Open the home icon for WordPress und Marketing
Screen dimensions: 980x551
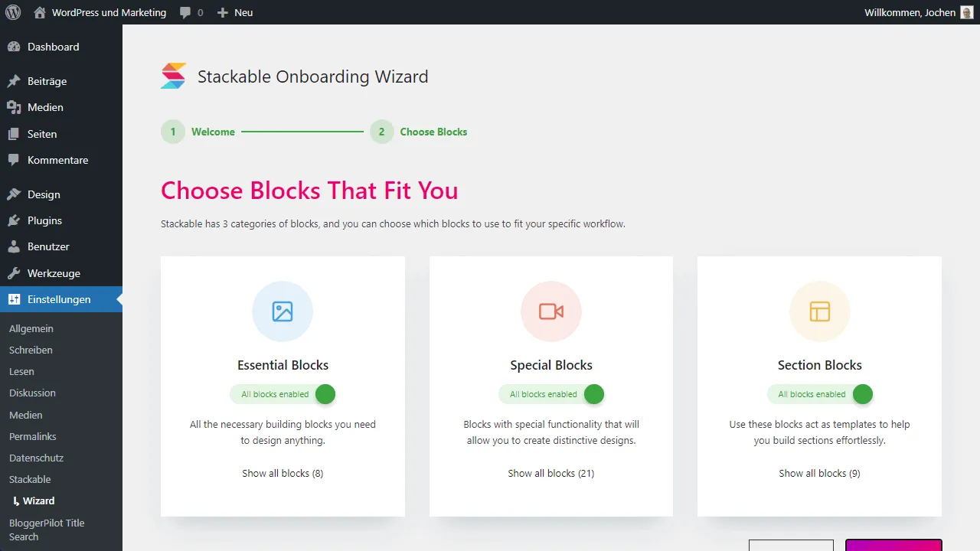pos(40,12)
